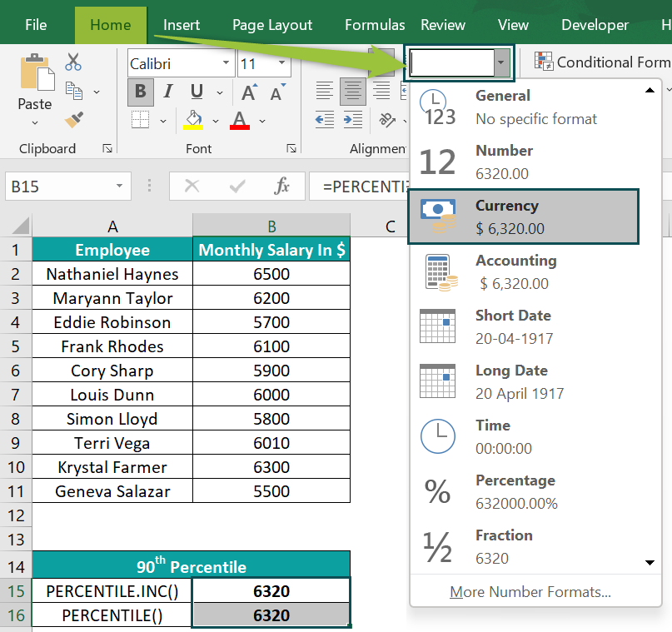Toggle Italic formatting
This screenshot has height=632, width=672.
click(168, 92)
